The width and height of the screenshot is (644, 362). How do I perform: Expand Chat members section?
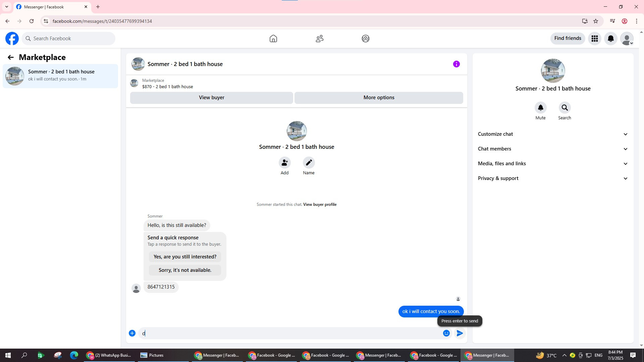click(552, 149)
